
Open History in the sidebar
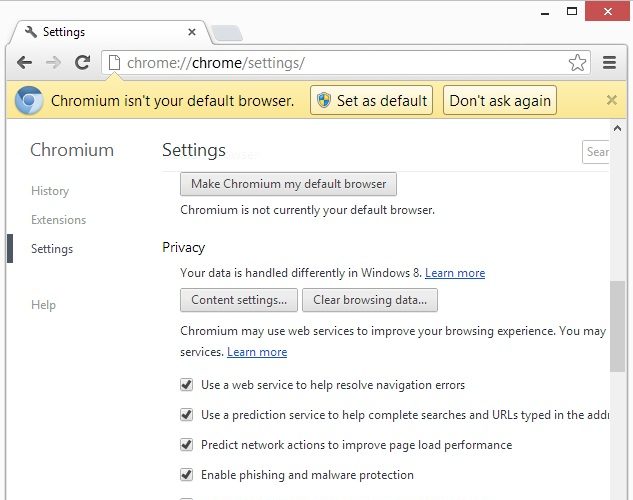pos(50,191)
